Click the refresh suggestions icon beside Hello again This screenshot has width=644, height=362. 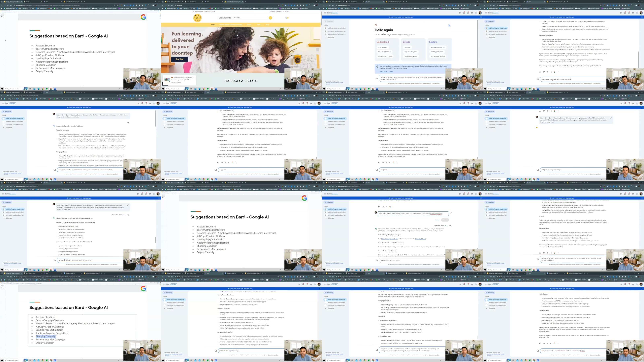click(449, 26)
